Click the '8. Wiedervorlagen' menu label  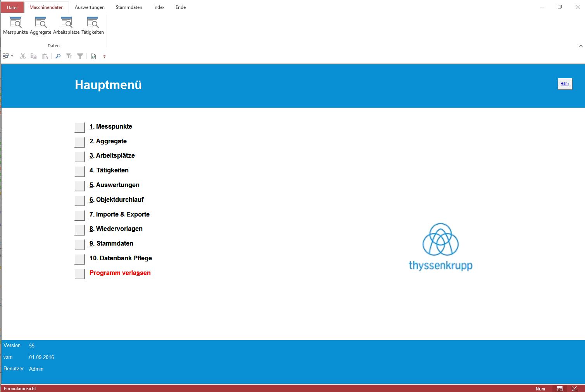tap(116, 229)
